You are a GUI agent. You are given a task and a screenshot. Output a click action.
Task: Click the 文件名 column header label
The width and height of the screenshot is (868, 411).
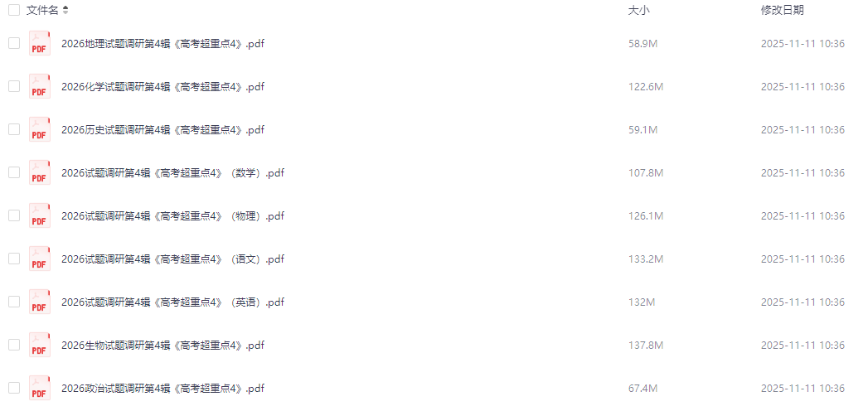pyautogui.click(x=42, y=10)
